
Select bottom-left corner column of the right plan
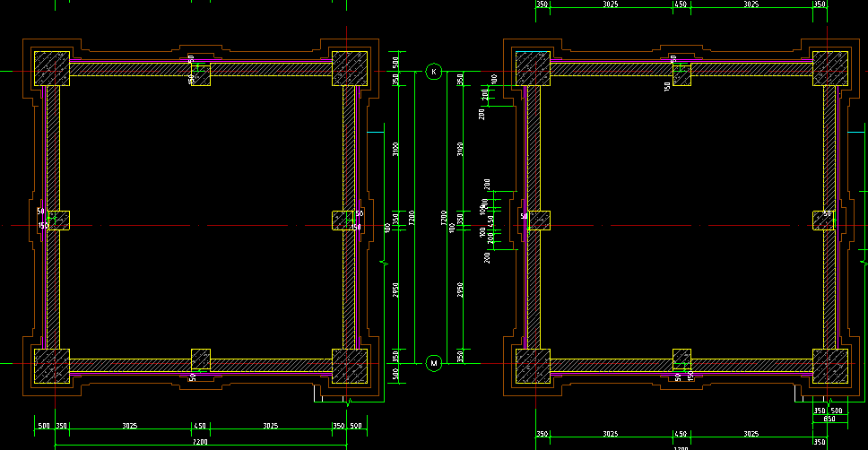(x=534, y=366)
